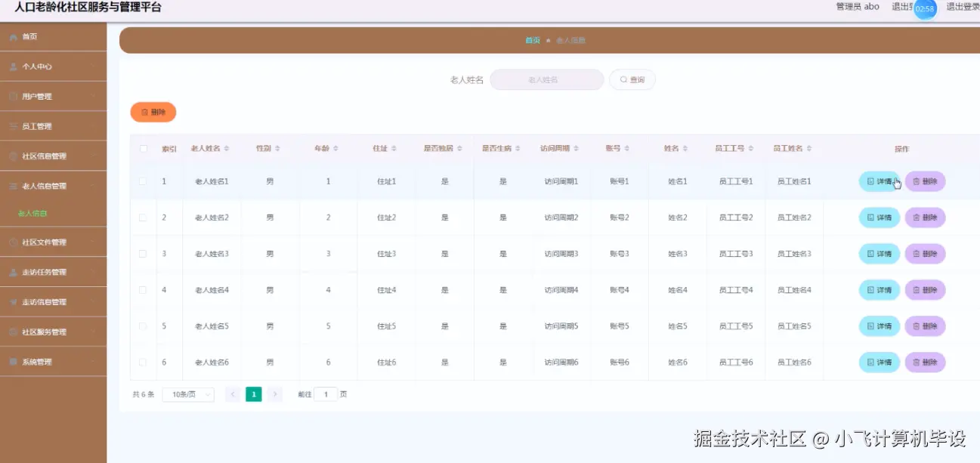Go to previous page arrow
The image size is (980, 463).
click(233, 394)
